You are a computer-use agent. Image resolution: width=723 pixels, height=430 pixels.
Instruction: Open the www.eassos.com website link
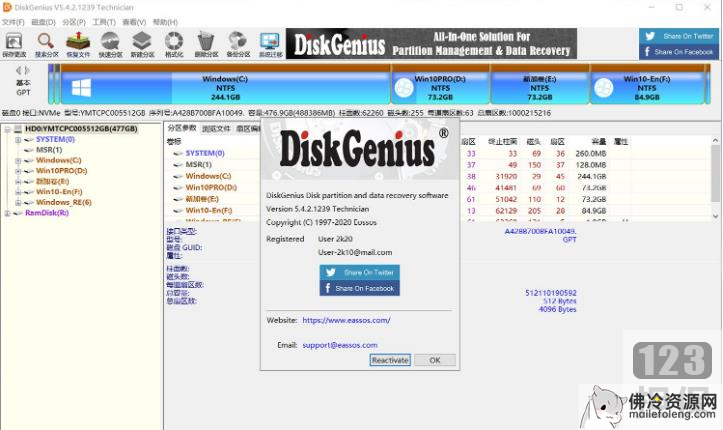click(x=345, y=320)
